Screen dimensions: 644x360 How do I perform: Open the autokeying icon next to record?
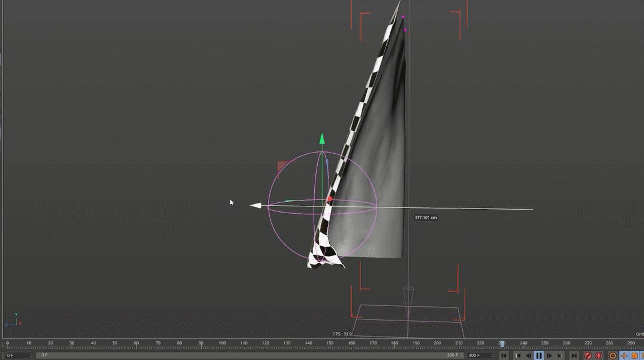599,355
